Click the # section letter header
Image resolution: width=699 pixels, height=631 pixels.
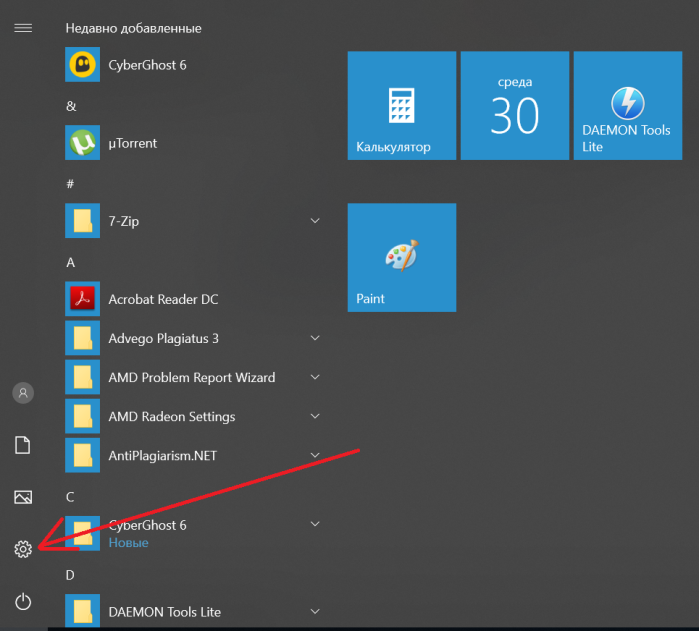pos(70,184)
